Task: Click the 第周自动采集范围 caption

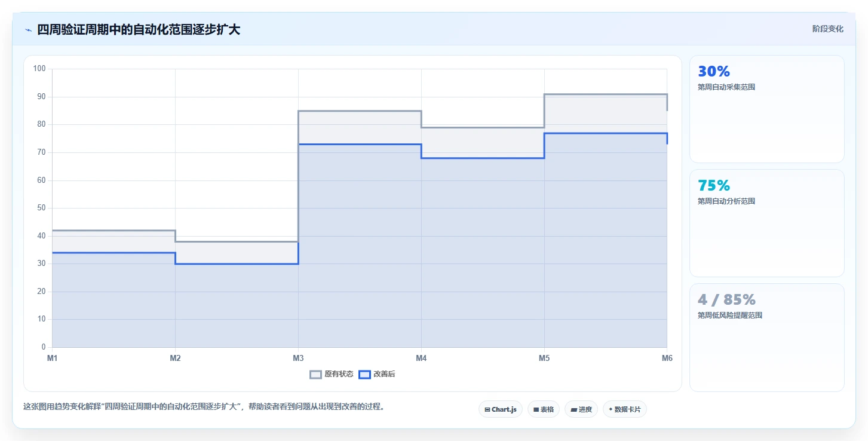Action: pyautogui.click(x=726, y=87)
